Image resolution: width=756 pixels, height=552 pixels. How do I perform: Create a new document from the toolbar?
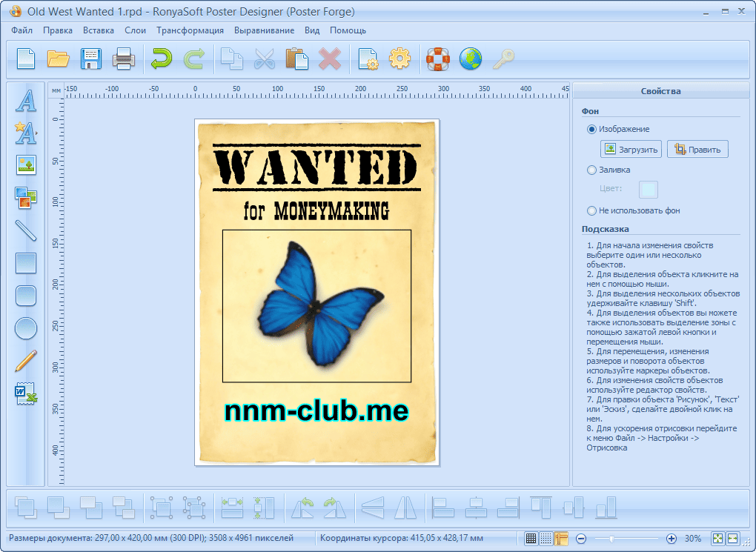(x=25, y=59)
